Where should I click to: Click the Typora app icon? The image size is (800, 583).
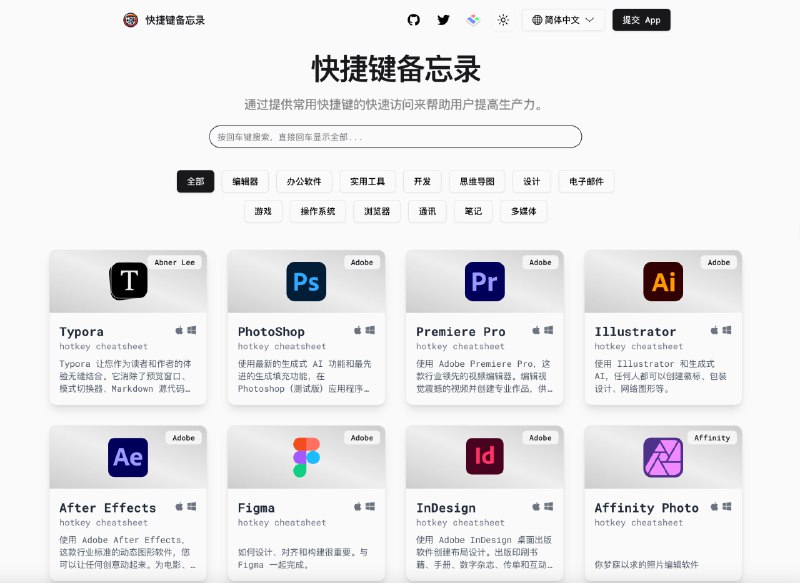pyautogui.click(x=127, y=281)
